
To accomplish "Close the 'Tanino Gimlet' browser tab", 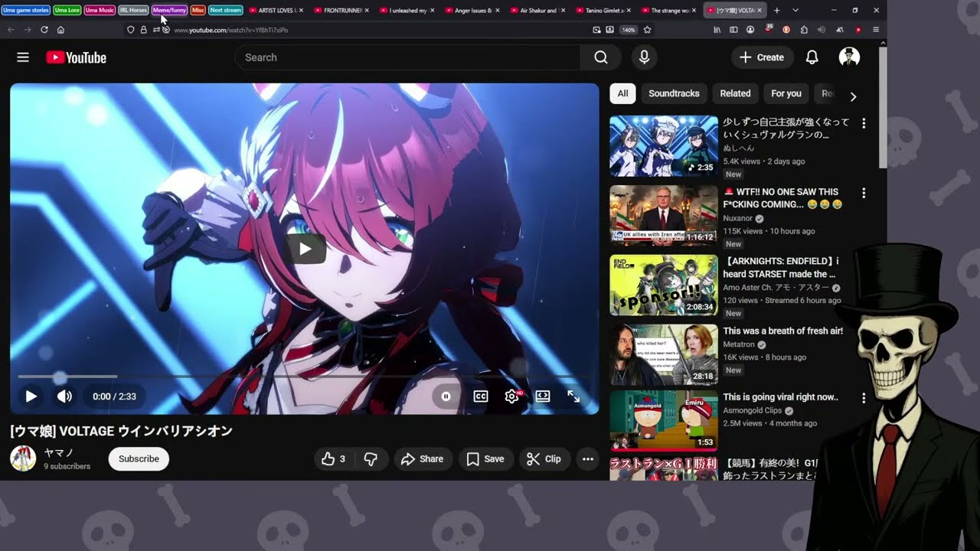I will click(x=630, y=11).
